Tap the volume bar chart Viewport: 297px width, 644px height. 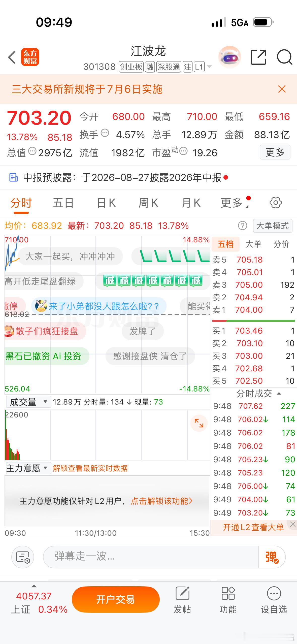coord(107,435)
